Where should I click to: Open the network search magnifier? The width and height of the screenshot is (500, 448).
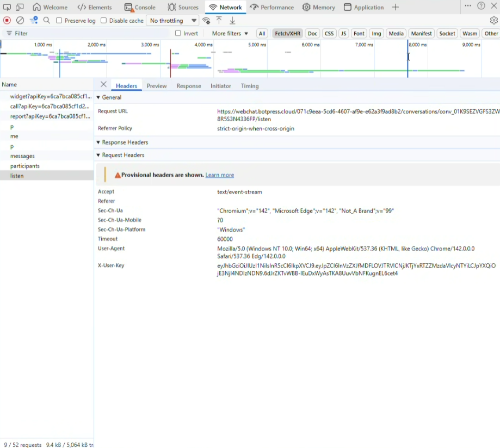(47, 21)
